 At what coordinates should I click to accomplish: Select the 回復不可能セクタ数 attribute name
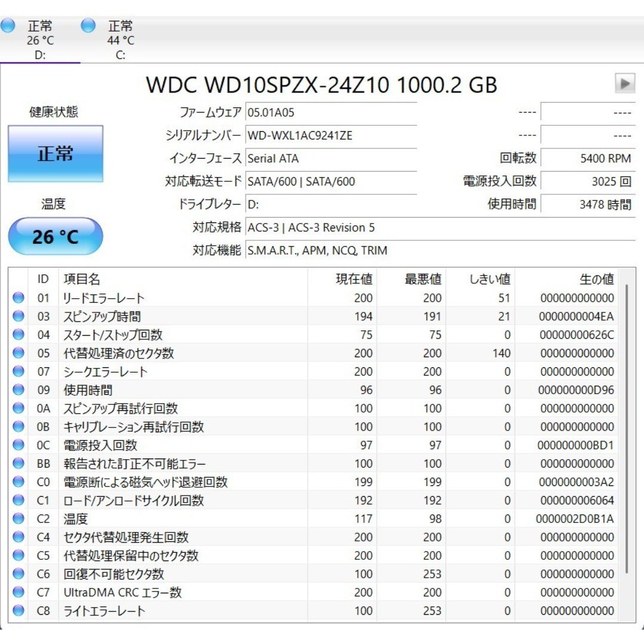[114, 574]
